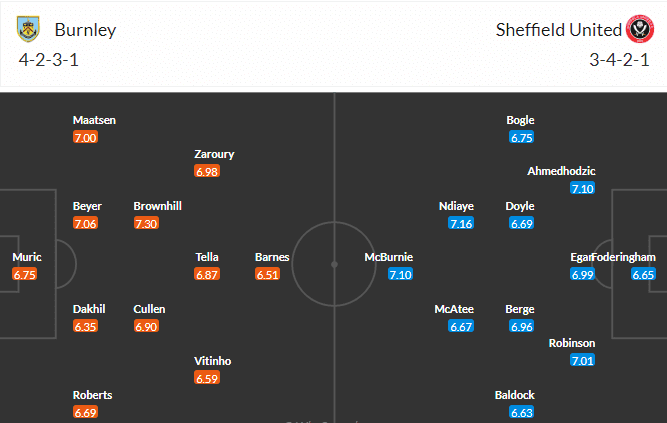Click Bogle's player name
This screenshot has height=423, width=667.
tap(521, 120)
